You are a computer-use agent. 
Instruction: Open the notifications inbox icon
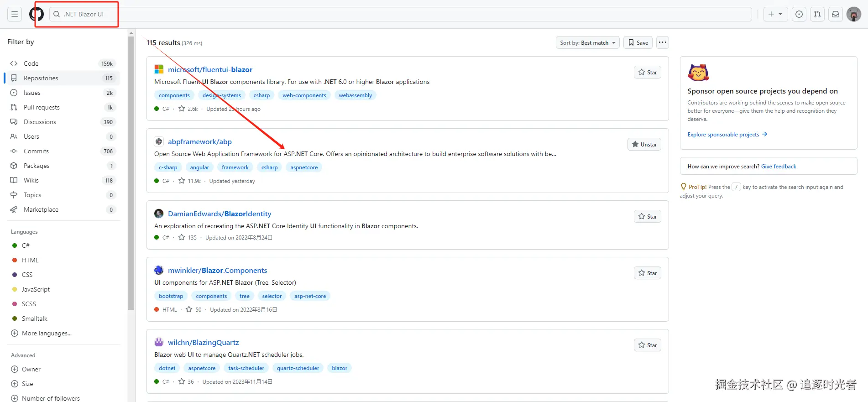pos(836,14)
